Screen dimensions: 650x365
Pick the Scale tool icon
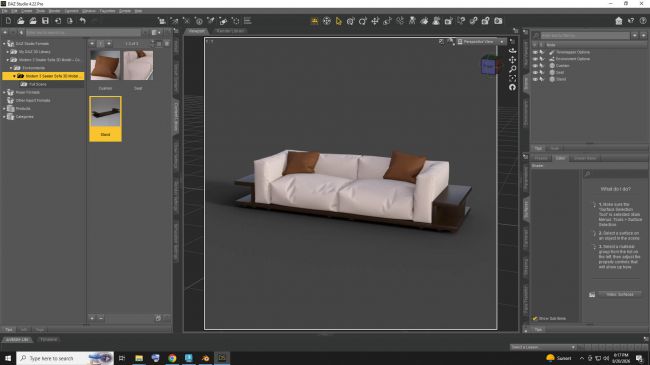tap(387, 21)
